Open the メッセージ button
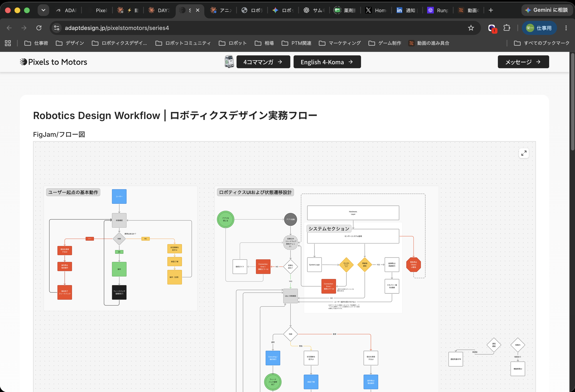 (x=523, y=62)
